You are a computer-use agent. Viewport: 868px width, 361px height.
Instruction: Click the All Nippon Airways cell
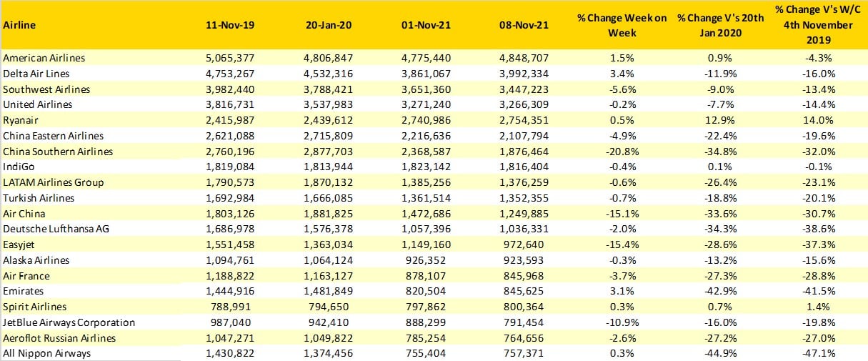click(47, 353)
